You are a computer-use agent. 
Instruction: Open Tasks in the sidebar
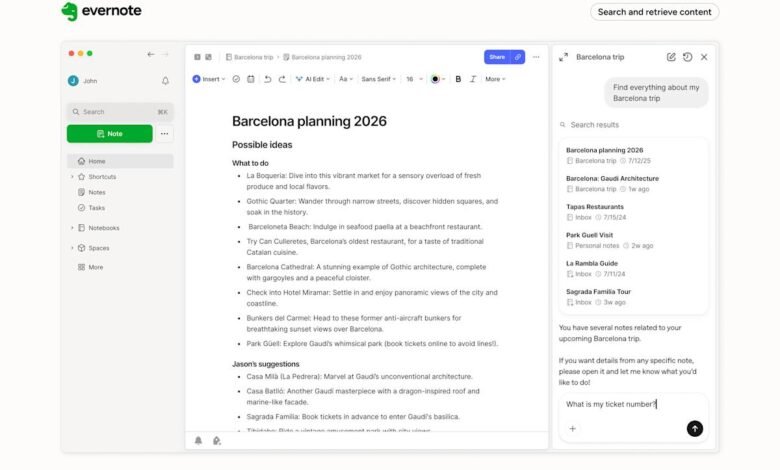[x=96, y=208]
